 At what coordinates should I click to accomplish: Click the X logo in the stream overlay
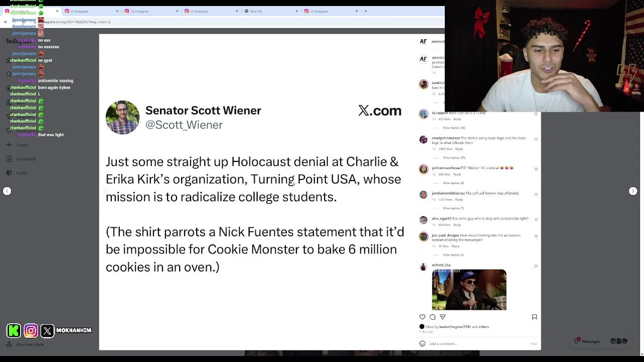tap(47, 330)
